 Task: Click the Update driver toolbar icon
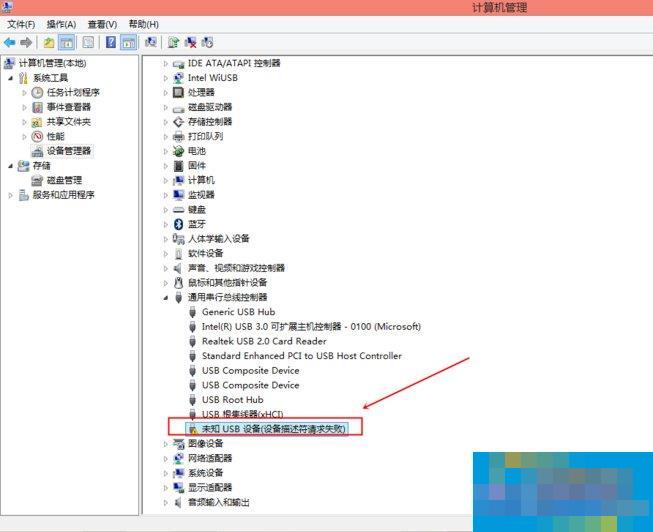173,42
